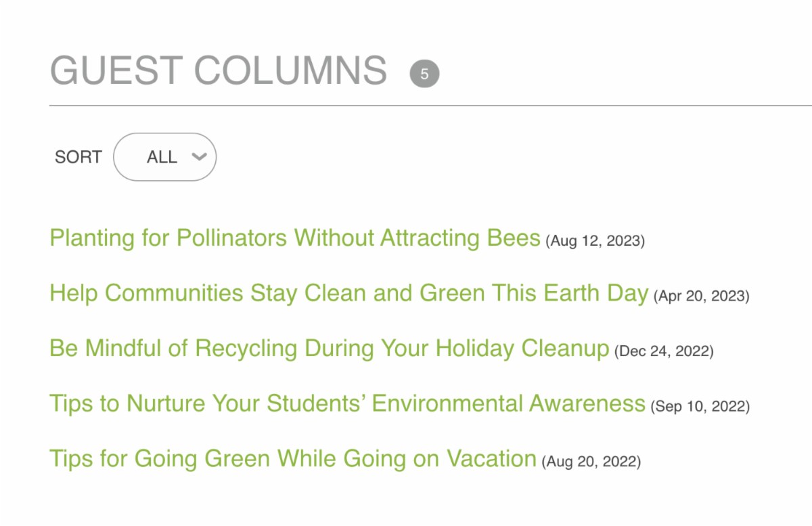
Task: Open Tips for Going Green While on Vacation
Action: tap(292, 459)
